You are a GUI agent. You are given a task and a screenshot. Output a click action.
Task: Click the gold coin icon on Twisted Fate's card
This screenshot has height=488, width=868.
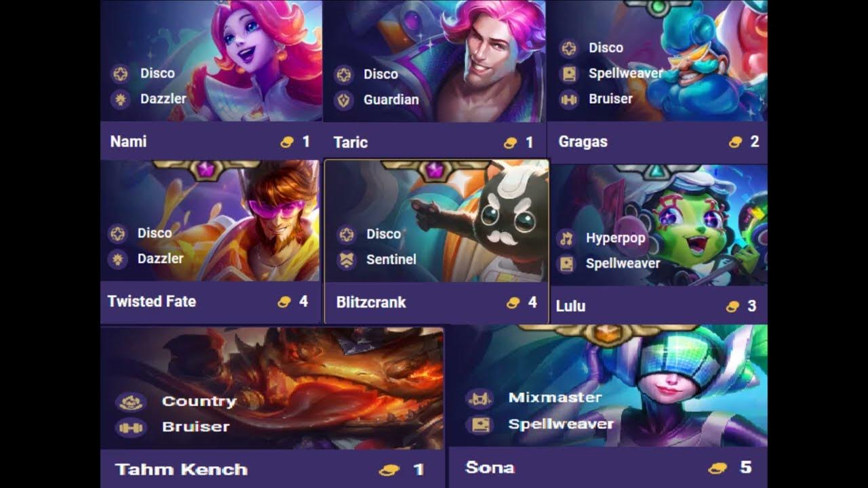(284, 302)
